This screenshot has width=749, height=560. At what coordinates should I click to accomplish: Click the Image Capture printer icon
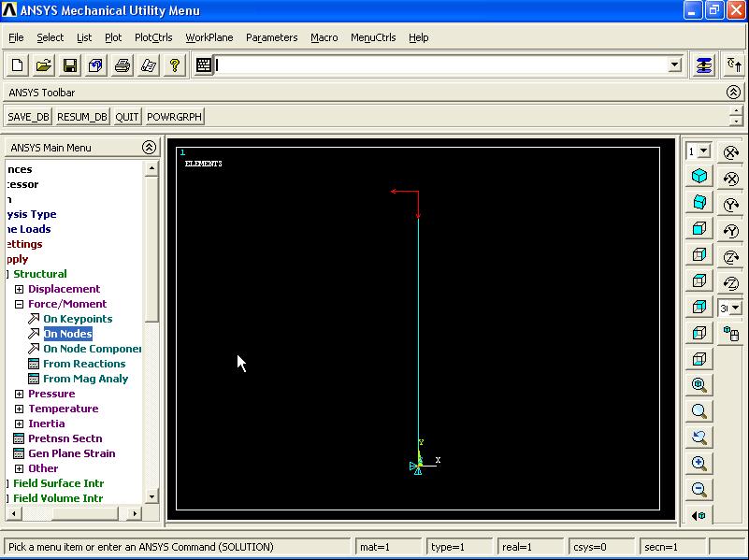coord(122,65)
